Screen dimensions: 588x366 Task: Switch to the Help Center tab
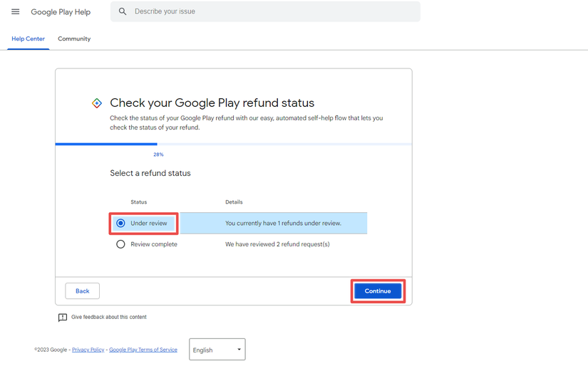coord(28,39)
